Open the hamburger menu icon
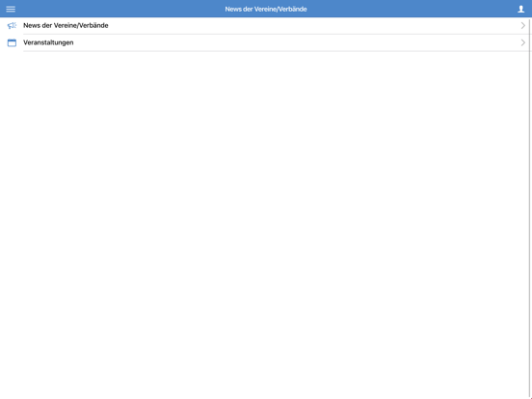Screen dimensions: 532x399 coord(11,10)
